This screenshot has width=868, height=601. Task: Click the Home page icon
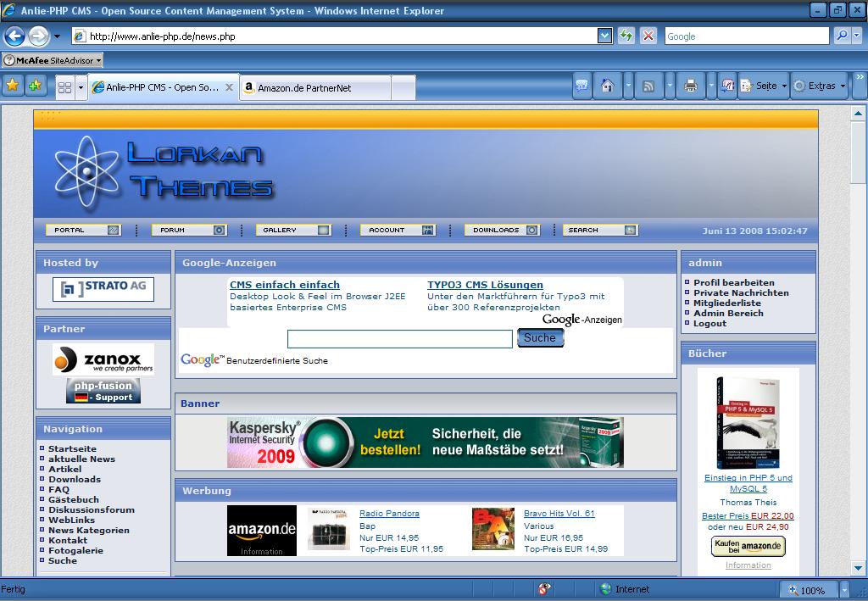607,86
